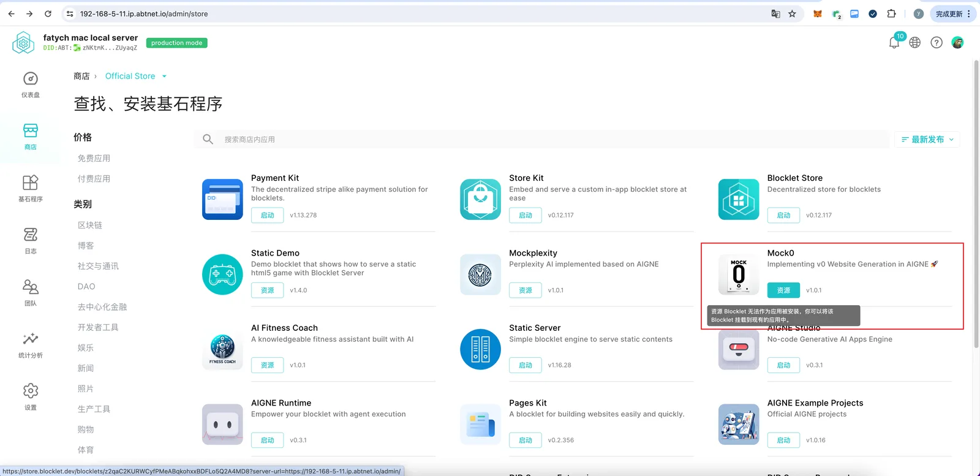Click 启动 button for Blocklet Store
Viewport: 980px width, 476px height.
783,215
